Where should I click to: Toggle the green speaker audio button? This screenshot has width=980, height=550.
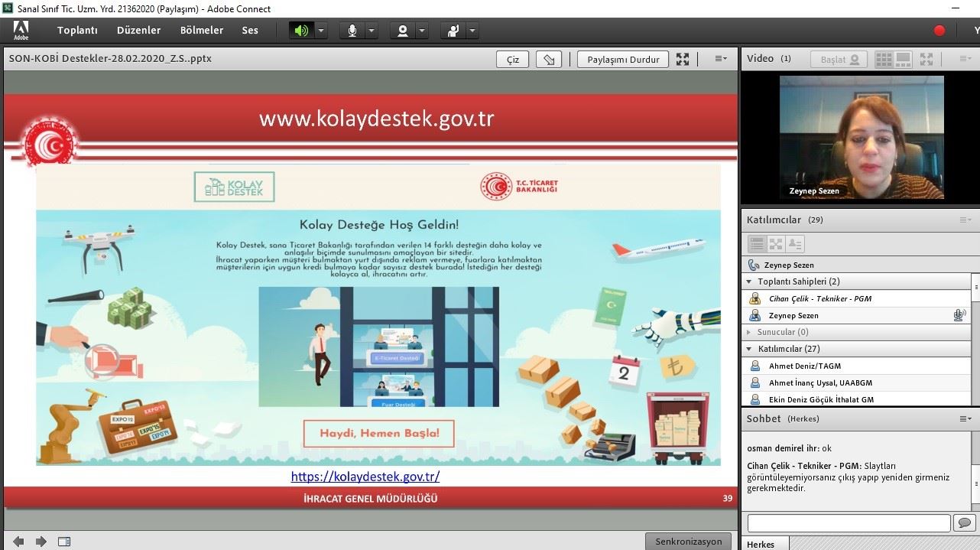click(301, 31)
